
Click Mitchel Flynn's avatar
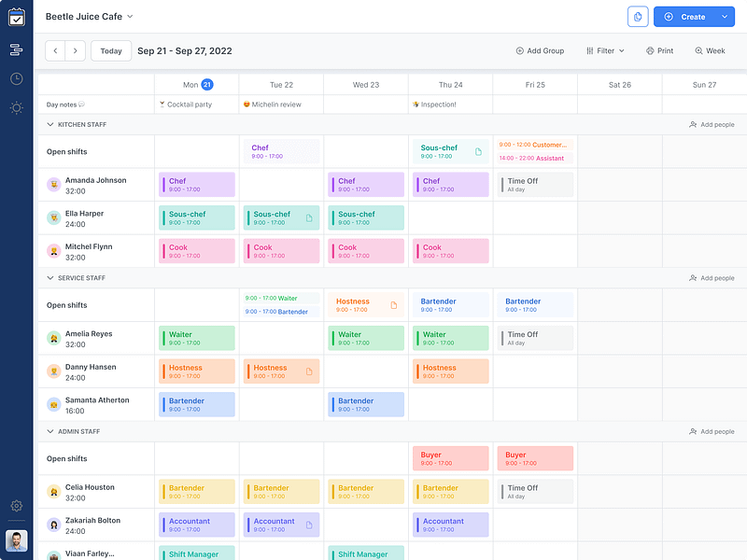pos(54,251)
